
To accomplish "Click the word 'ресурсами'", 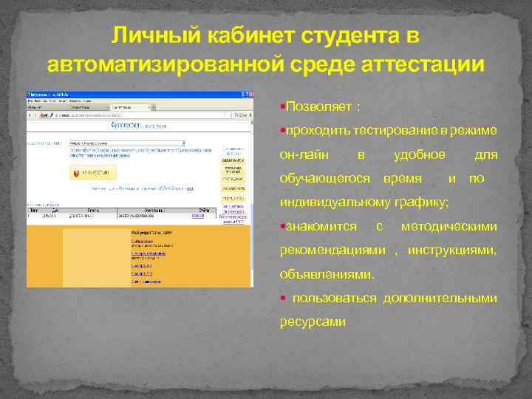I will [313, 322].
